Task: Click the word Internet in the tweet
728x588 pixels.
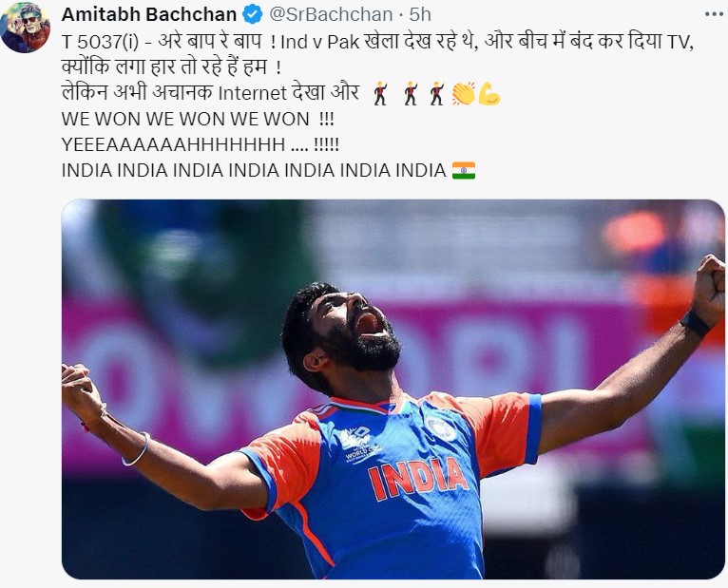Action: (x=253, y=93)
